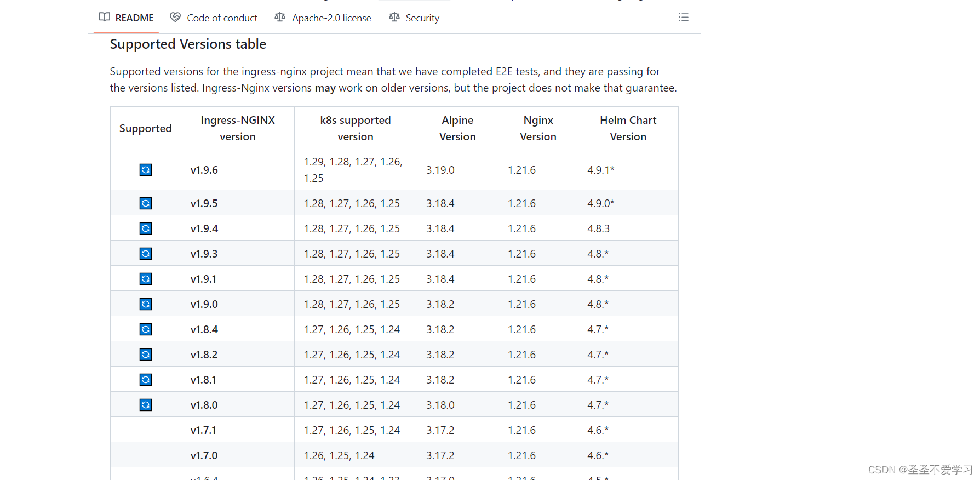This screenshot has height=480, width=980.
Task: Select the v1.9.4 version cell
Action: click(x=238, y=228)
